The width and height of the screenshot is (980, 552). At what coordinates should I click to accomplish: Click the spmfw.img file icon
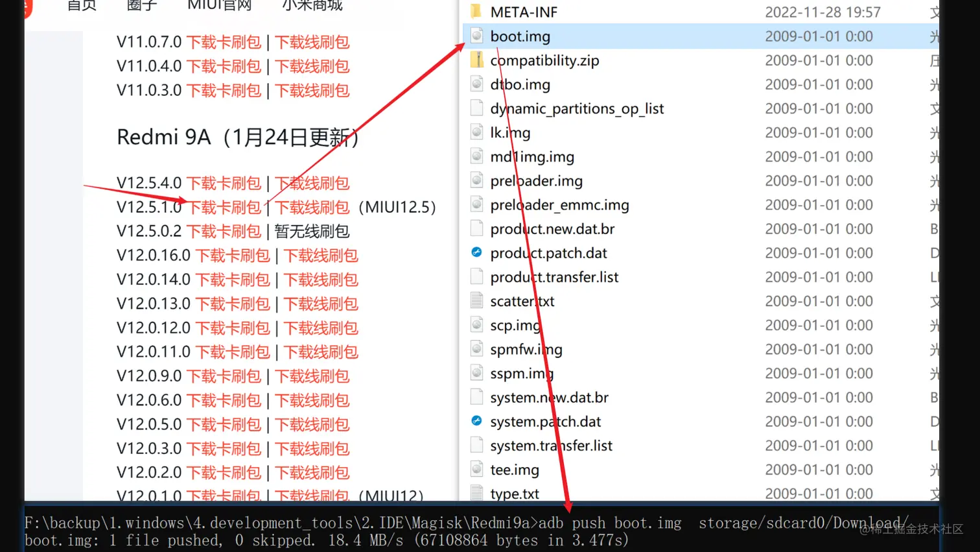[x=476, y=349]
